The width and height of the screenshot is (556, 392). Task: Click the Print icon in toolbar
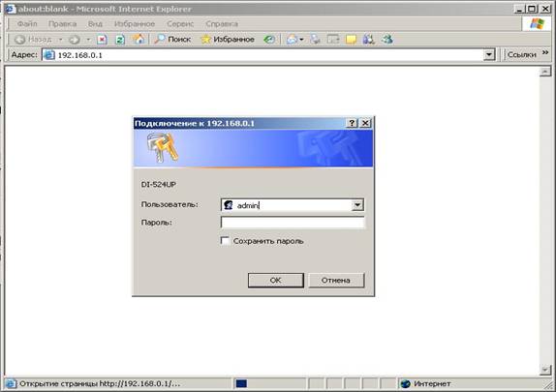coord(315,40)
